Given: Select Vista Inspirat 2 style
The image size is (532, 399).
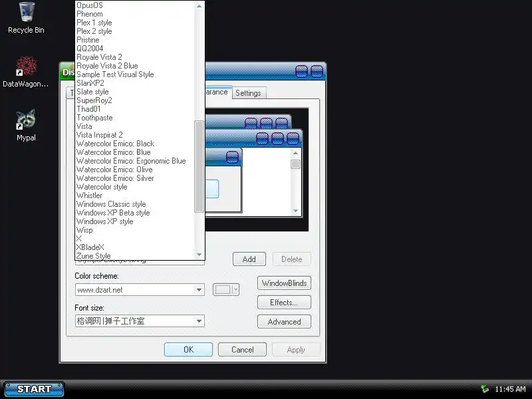Looking at the screenshot, I should tap(135, 135).
